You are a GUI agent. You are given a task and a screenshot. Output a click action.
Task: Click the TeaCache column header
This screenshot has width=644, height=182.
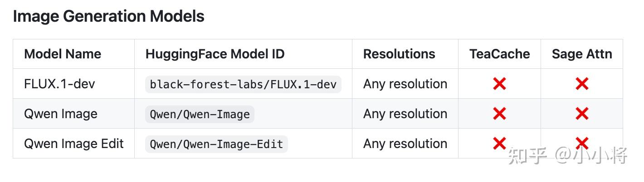(500, 54)
